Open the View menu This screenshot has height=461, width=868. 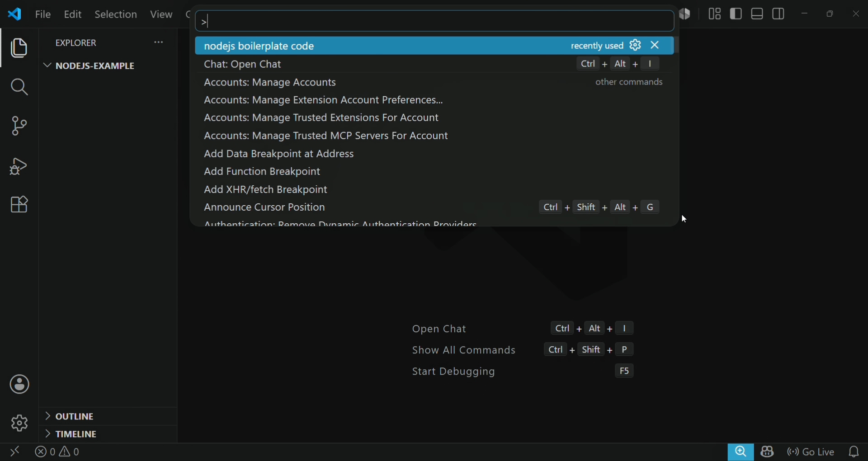(161, 14)
